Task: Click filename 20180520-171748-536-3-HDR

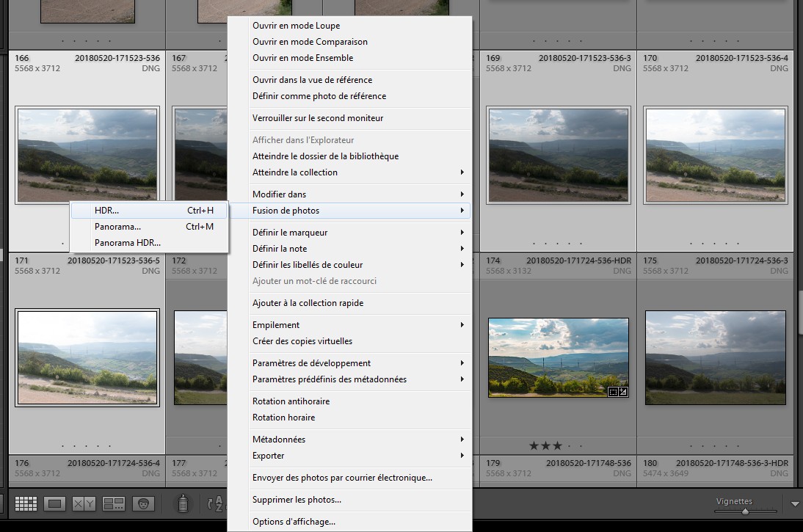Action: point(733,463)
